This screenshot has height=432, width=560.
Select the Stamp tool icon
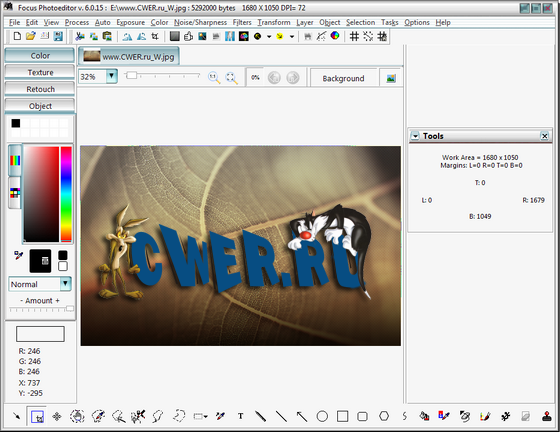547,416
